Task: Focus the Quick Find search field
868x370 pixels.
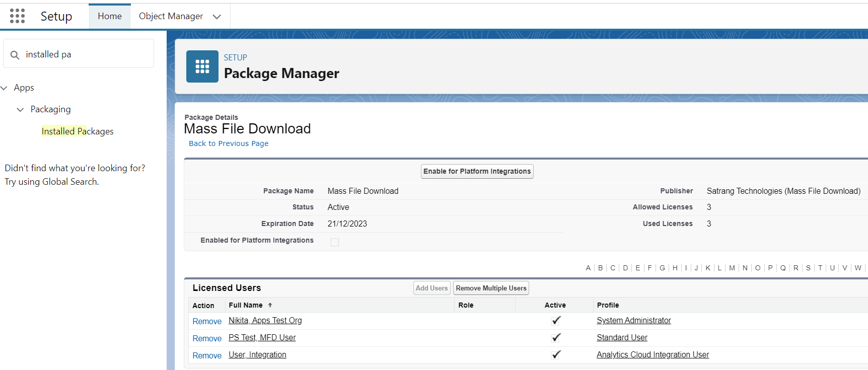Action: [x=79, y=54]
